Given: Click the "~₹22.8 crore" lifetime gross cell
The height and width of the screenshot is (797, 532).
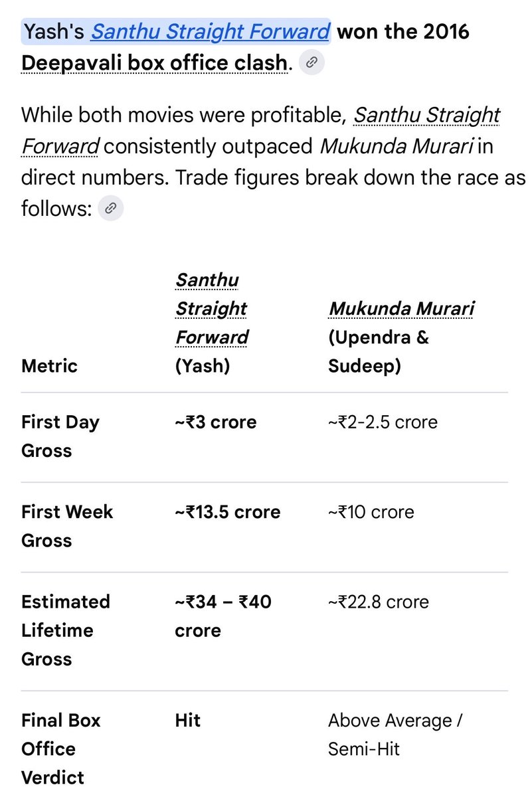Looking at the screenshot, I should point(379,602).
